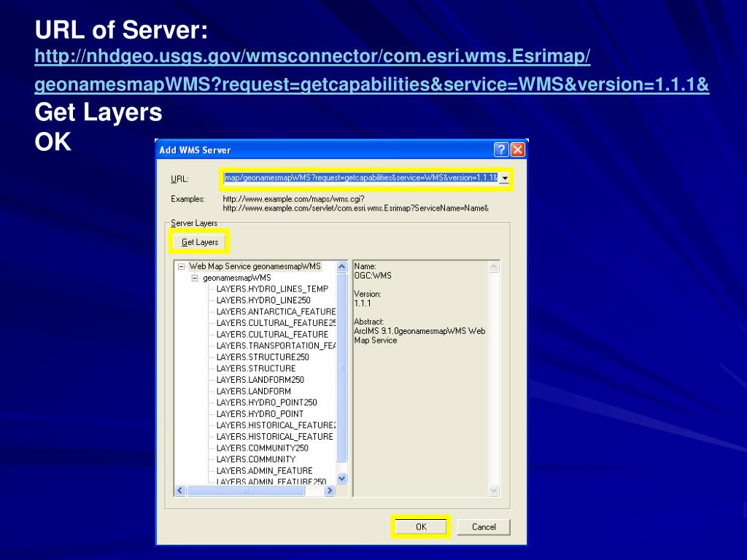Click the Get Layers button
Viewport: 747px width, 560px height.
200,242
